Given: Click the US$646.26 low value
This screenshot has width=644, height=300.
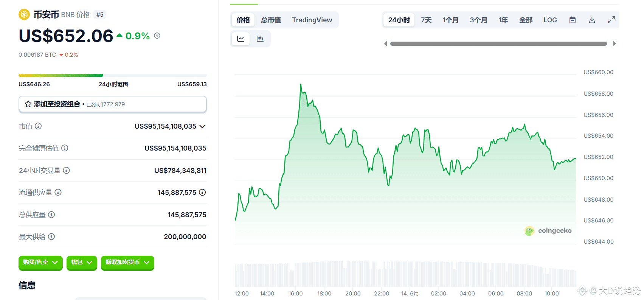Looking at the screenshot, I should 34,84.
